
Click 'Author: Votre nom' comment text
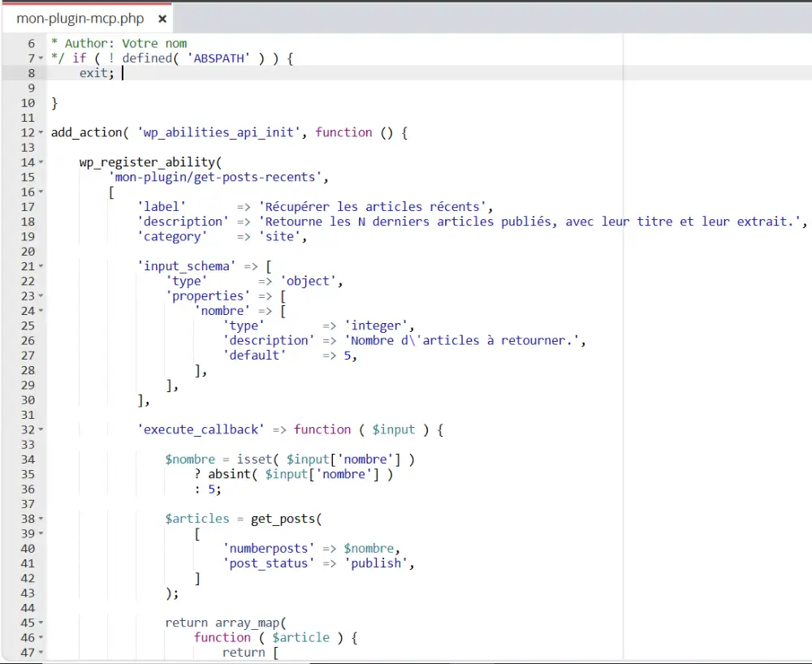pyautogui.click(x=126, y=44)
